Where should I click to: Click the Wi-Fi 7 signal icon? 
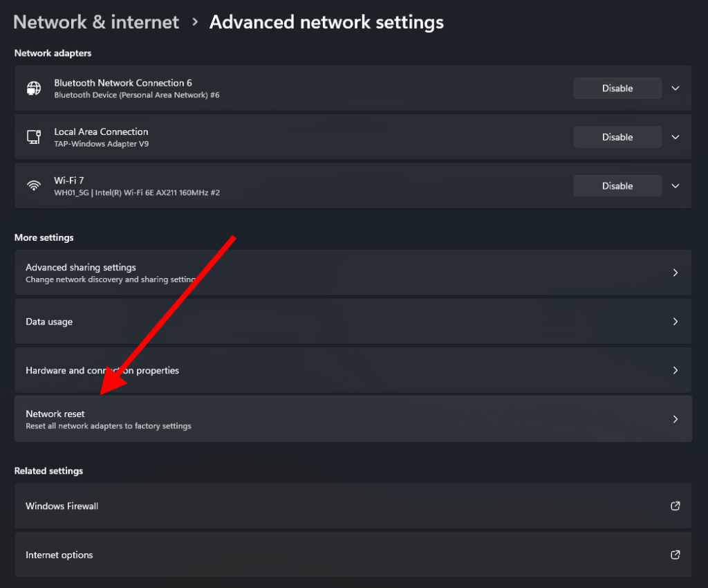coord(33,185)
